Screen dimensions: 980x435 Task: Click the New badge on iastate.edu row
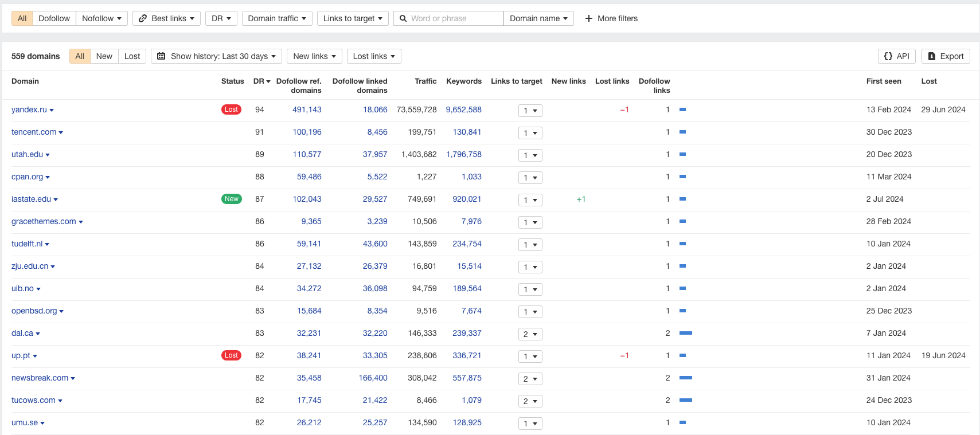(232, 199)
